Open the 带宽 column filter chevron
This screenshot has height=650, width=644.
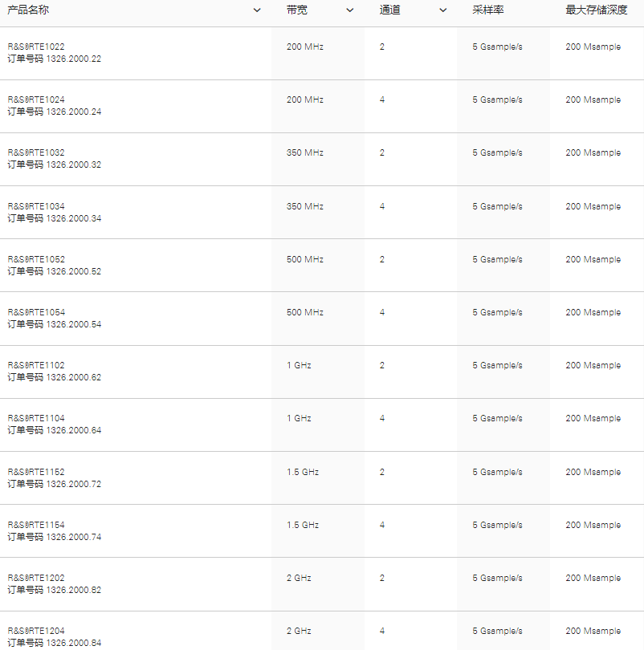[349, 10]
